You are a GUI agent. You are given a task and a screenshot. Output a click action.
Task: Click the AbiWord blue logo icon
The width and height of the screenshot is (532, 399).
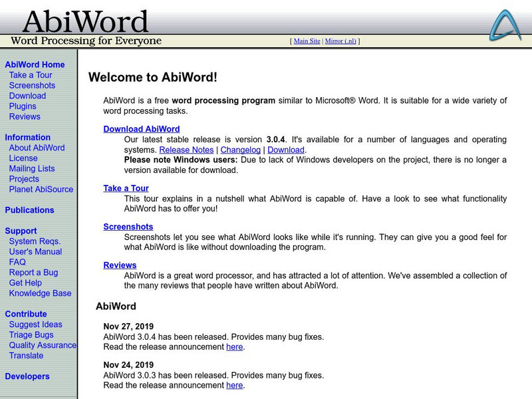[505, 25]
